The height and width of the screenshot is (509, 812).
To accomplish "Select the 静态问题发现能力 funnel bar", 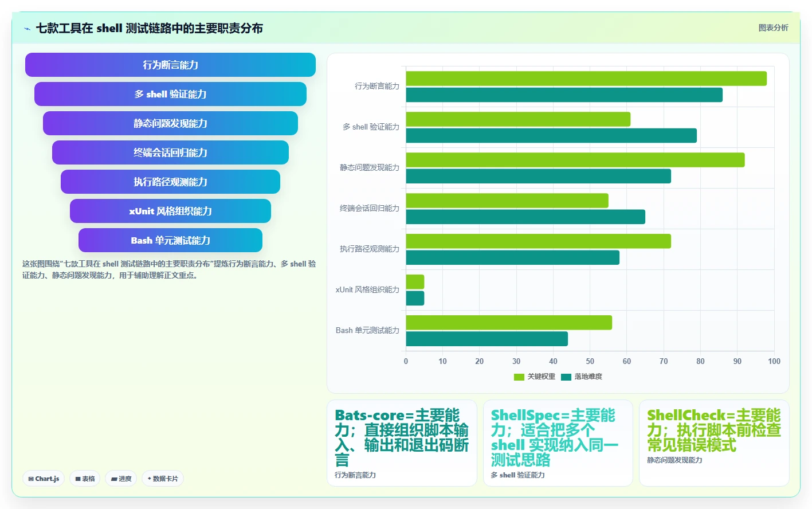I will tap(170, 123).
